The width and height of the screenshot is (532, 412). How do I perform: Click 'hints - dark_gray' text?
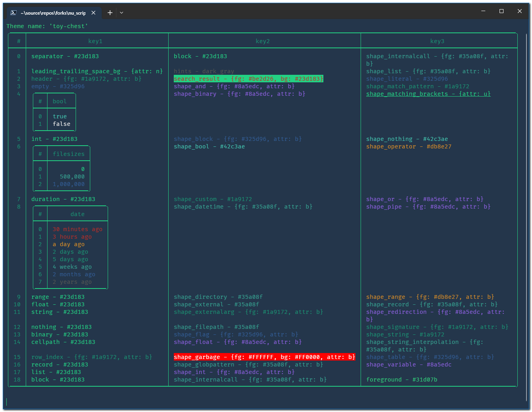tap(204, 71)
